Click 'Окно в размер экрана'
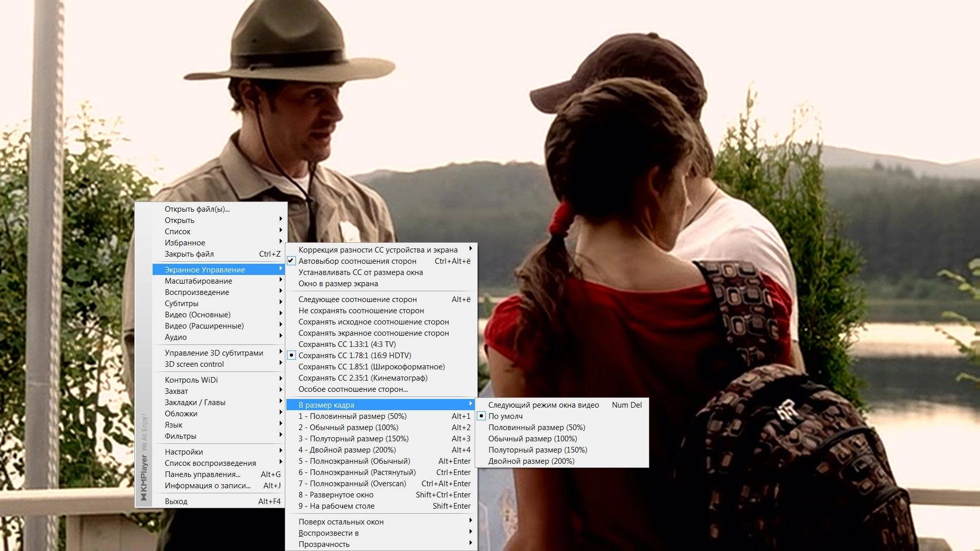This screenshot has height=551, width=980. [381, 283]
